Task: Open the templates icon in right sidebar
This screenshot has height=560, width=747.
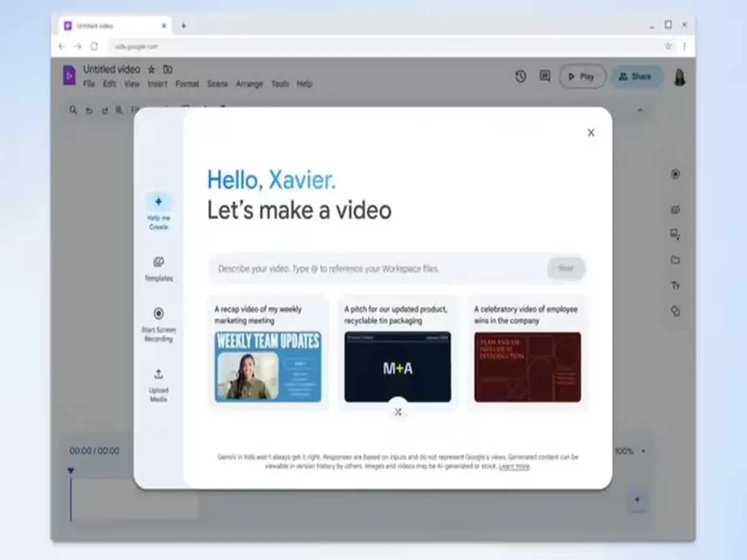Action: (x=675, y=209)
